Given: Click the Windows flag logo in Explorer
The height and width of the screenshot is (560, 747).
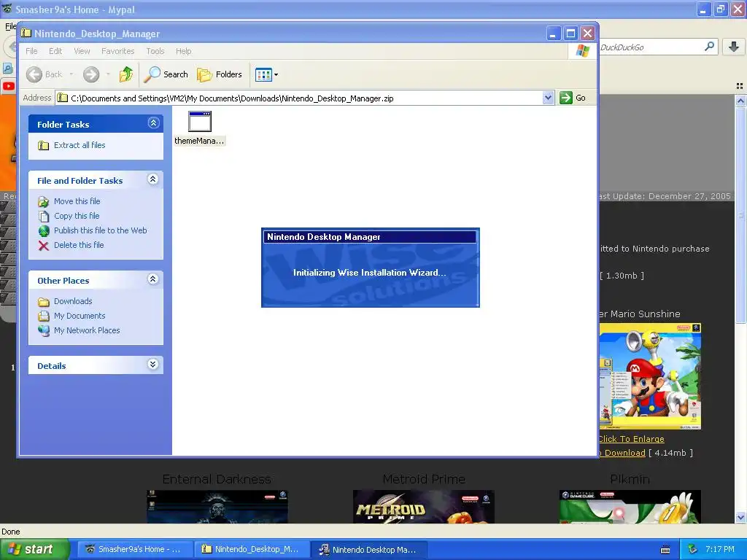Looking at the screenshot, I should point(582,50).
